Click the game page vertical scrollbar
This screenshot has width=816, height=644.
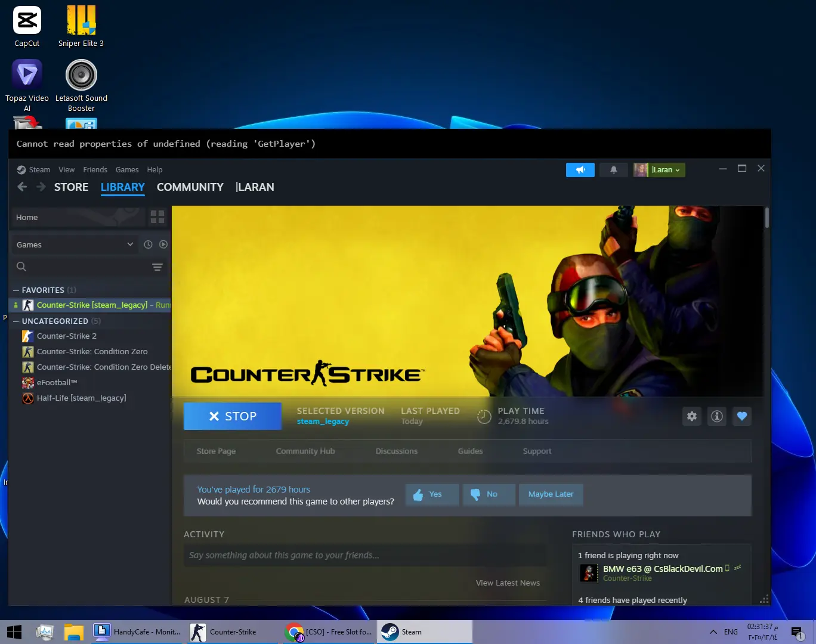(766, 217)
